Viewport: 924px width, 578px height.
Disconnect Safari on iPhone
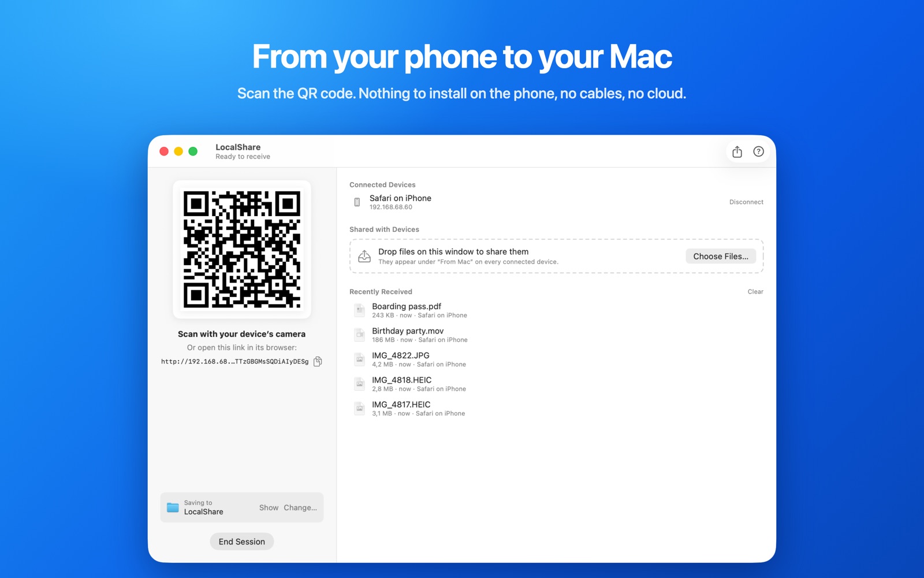[746, 202]
